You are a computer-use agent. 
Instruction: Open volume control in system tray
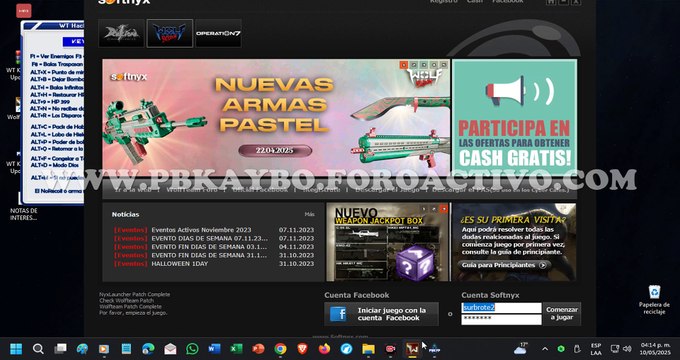pyautogui.click(x=627, y=349)
